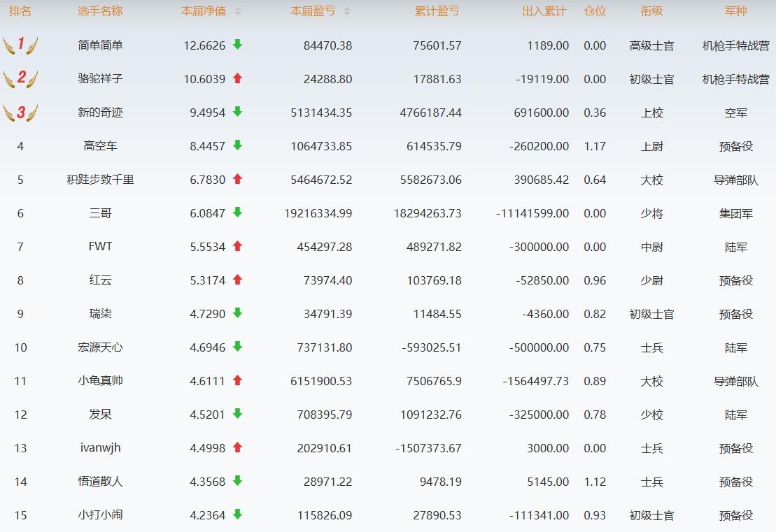Image resolution: width=776 pixels, height=532 pixels.
Task: Click the rank 2 winged medal icon
Action: [20, 78]
